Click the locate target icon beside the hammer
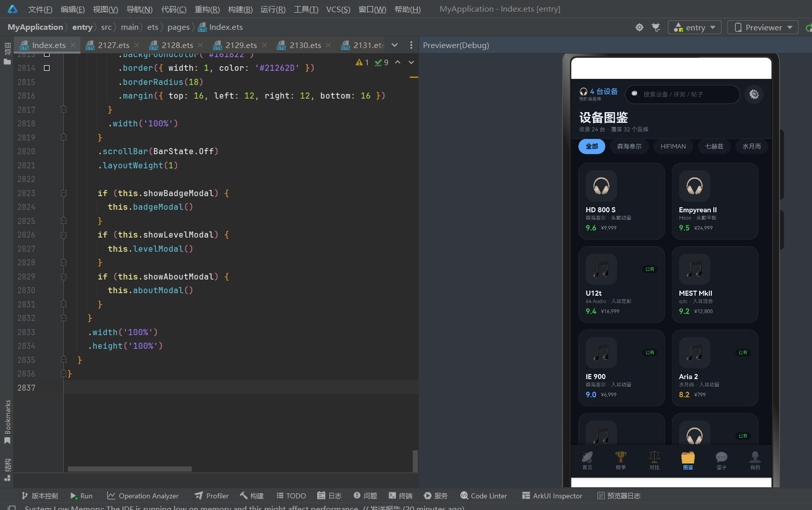812x510 pixels. 639,27
